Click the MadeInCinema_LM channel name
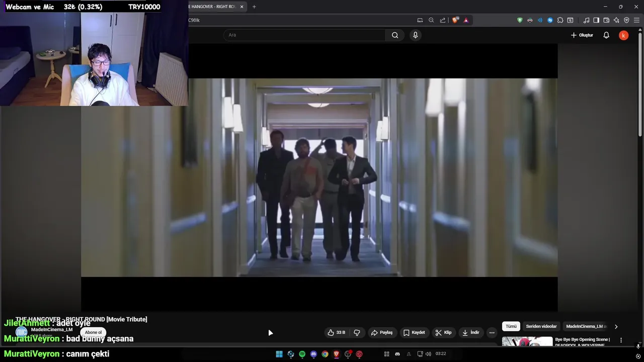 point(52,330)
